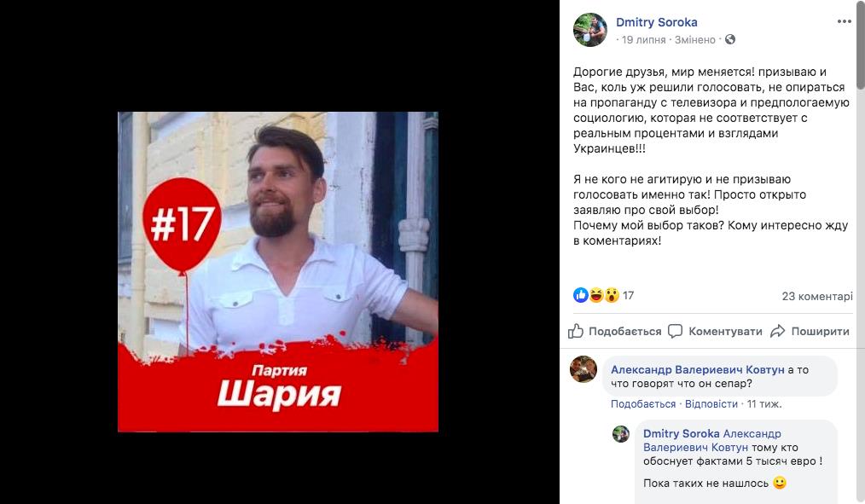The image size is (865, 504).
Task: Open Александр Валериевич Ковтун profile link
Action: 697,370
